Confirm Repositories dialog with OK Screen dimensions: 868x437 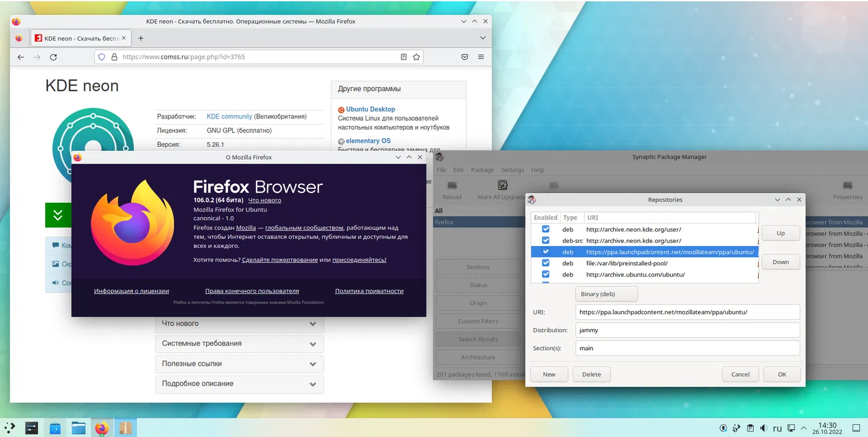click(782, 374)
